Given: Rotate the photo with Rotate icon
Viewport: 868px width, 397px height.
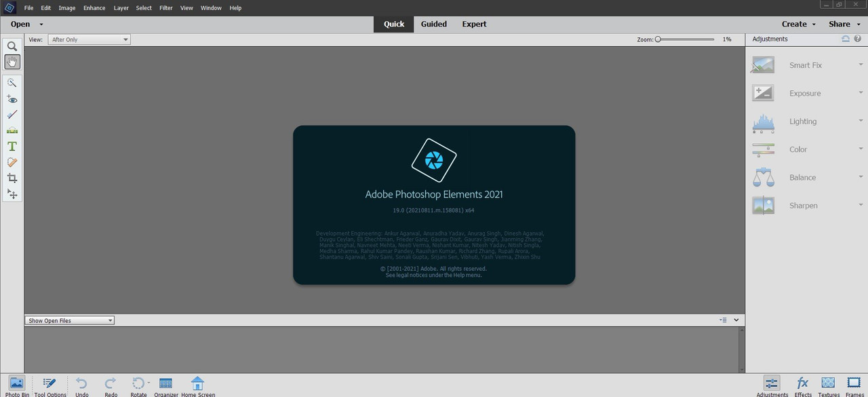Looking at the screenshot, I should tap(138, 383).
